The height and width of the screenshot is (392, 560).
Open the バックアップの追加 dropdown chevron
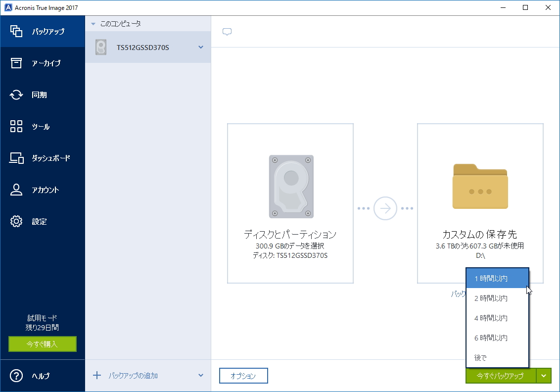pos(201,376)
